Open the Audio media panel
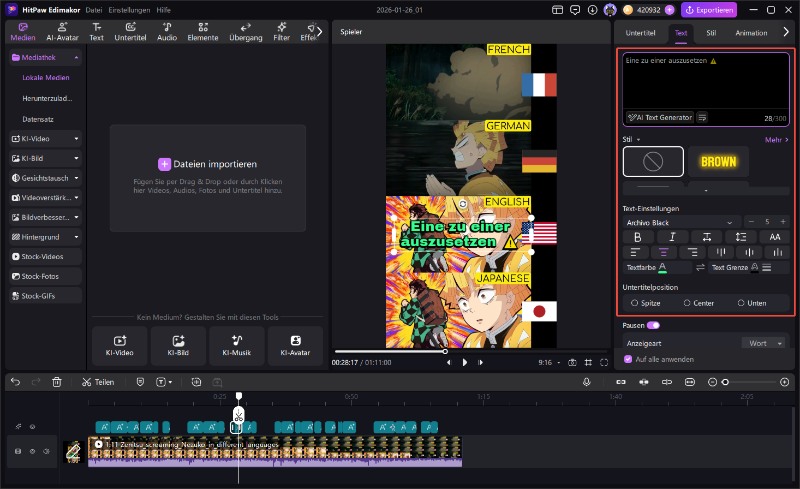 pyautogui.click(x=166, y=32)
